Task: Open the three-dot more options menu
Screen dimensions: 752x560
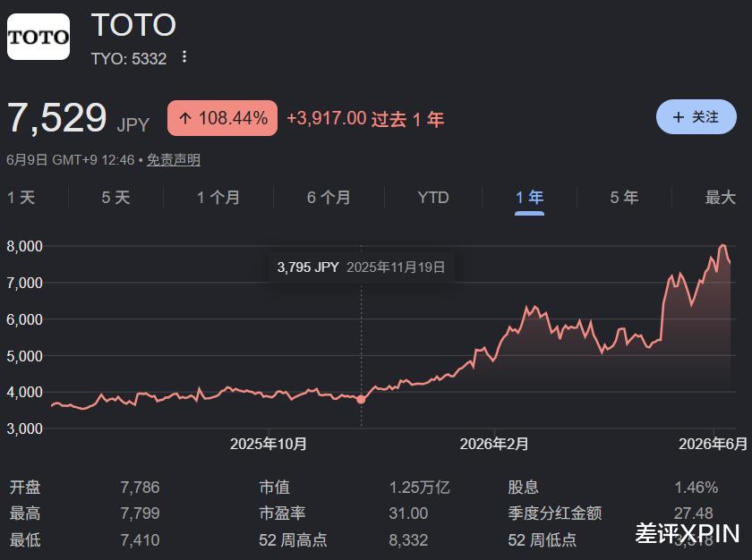Action: 184,57
